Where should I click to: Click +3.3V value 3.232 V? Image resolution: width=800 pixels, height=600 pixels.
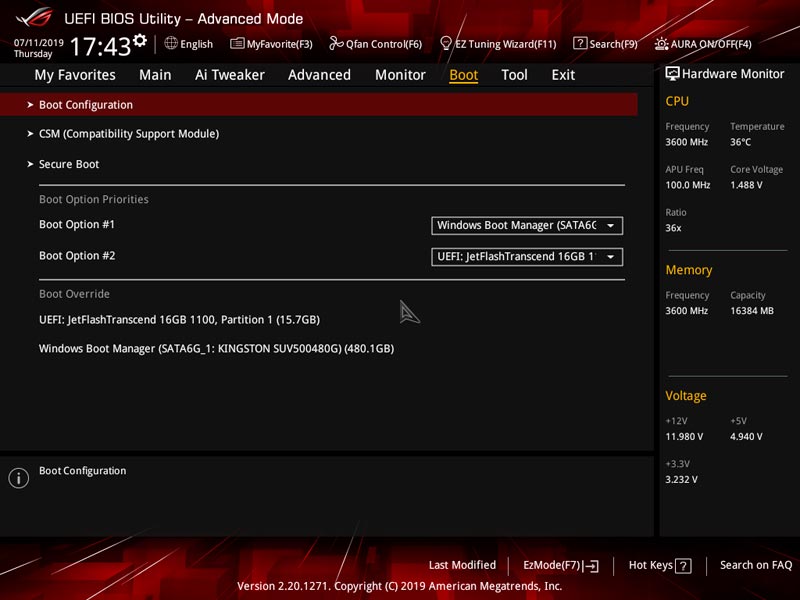682,480
